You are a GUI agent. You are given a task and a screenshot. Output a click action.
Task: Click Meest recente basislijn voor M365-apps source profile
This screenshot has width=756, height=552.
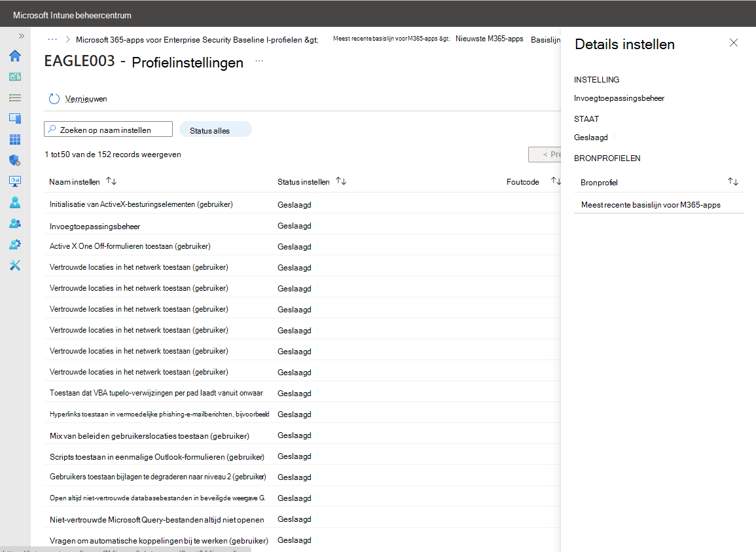[x=651, y=205]
